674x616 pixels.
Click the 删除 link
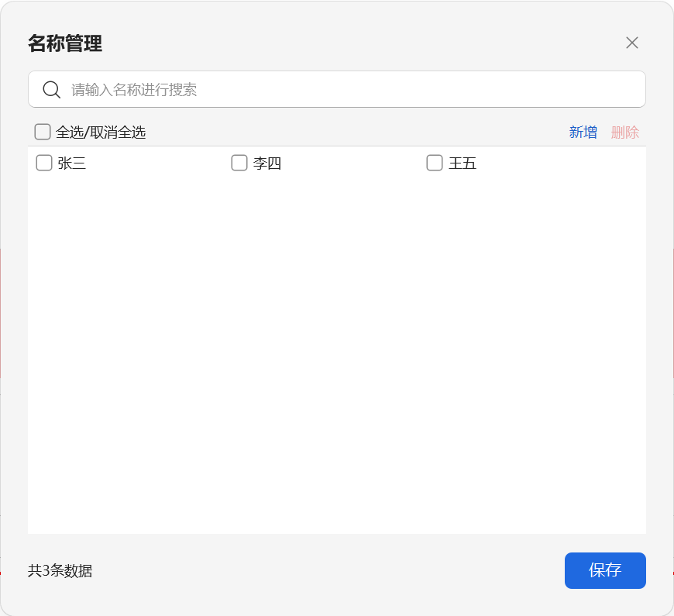pos(625,132)
